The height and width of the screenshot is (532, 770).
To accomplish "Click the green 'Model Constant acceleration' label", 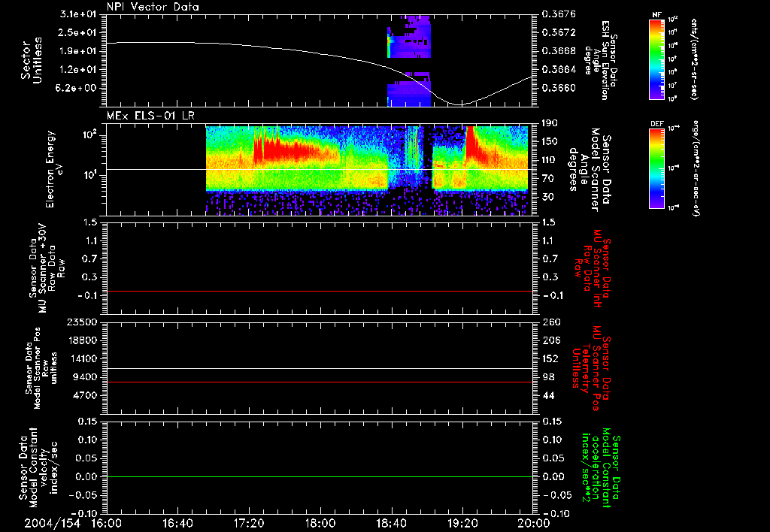I will 600,466.
